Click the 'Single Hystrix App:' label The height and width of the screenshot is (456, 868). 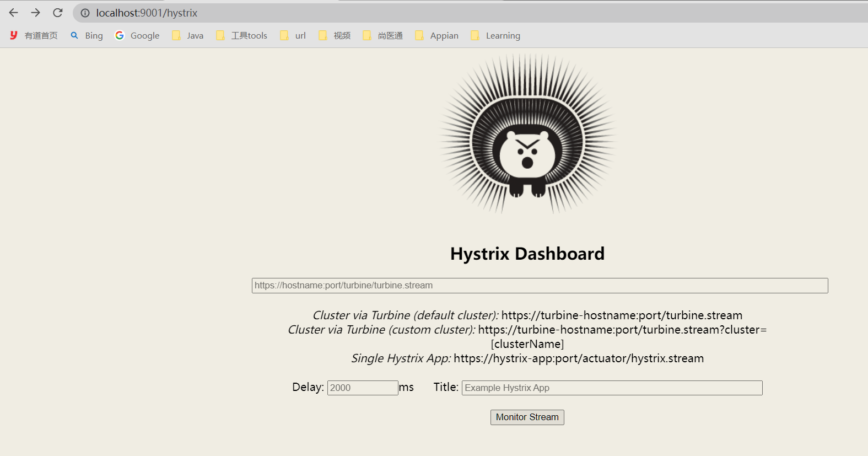click(401, 358)
